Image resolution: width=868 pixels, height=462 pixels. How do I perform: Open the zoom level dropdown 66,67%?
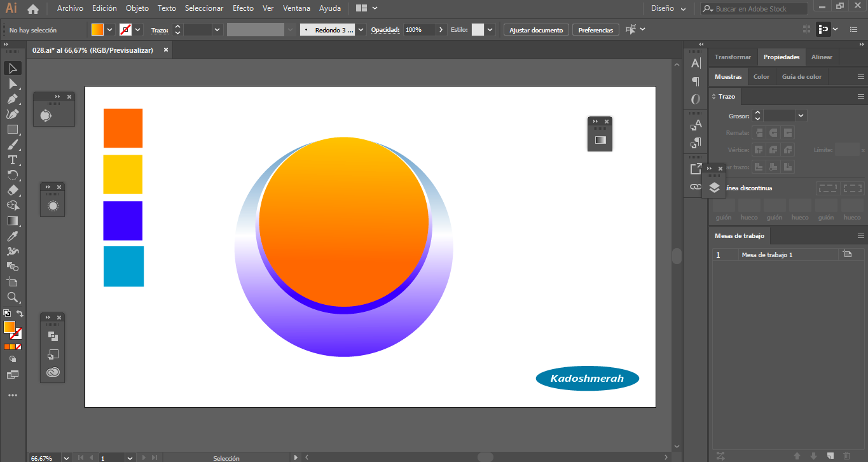pos(67,458)
